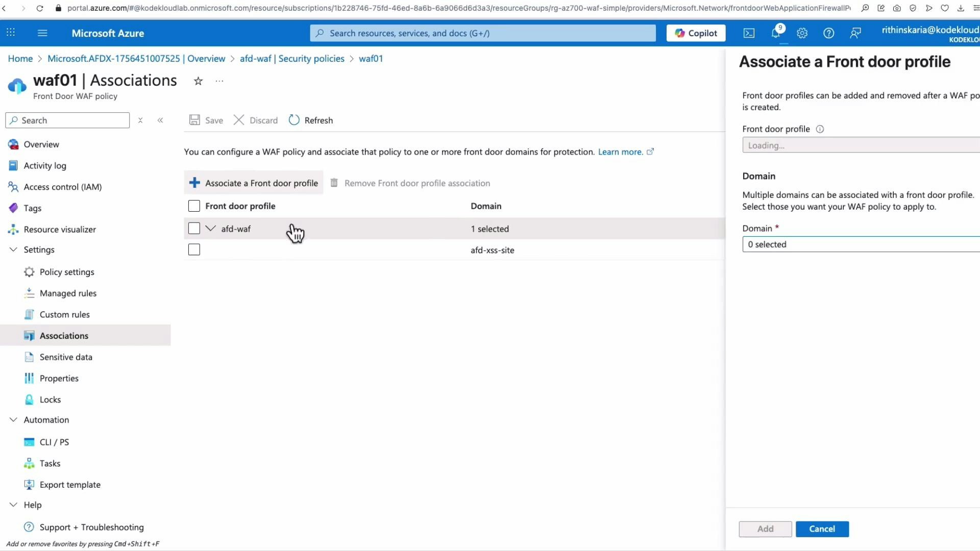980x551 pixels.
Task: Open the feedback panel
Action: [855, 33]
